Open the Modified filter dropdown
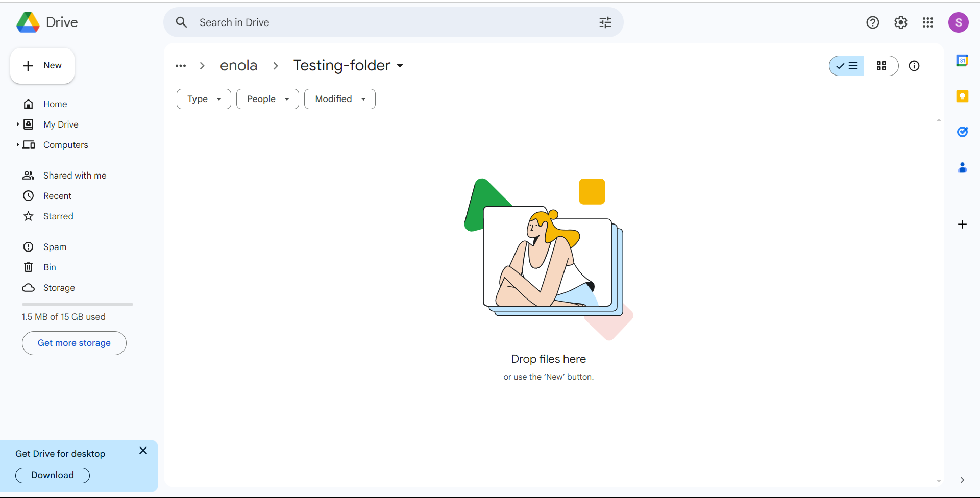This screenshot has height=498, width=980. point(340,99)
